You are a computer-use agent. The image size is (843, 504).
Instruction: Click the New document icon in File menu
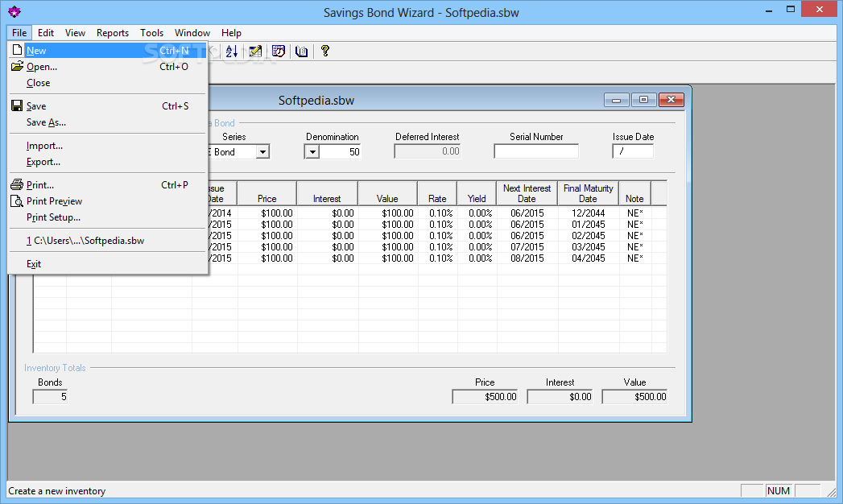pos(17,50)
